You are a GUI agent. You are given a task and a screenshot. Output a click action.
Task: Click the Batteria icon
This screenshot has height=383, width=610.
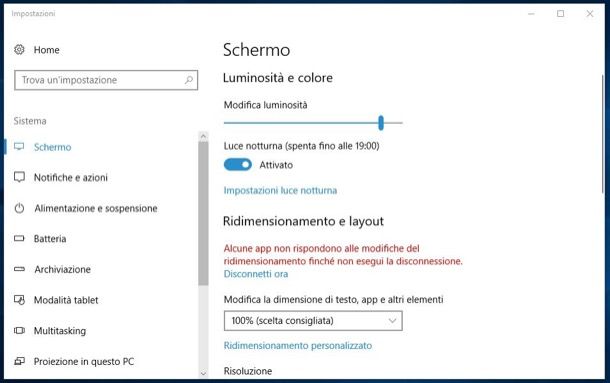tap(19, 238)
